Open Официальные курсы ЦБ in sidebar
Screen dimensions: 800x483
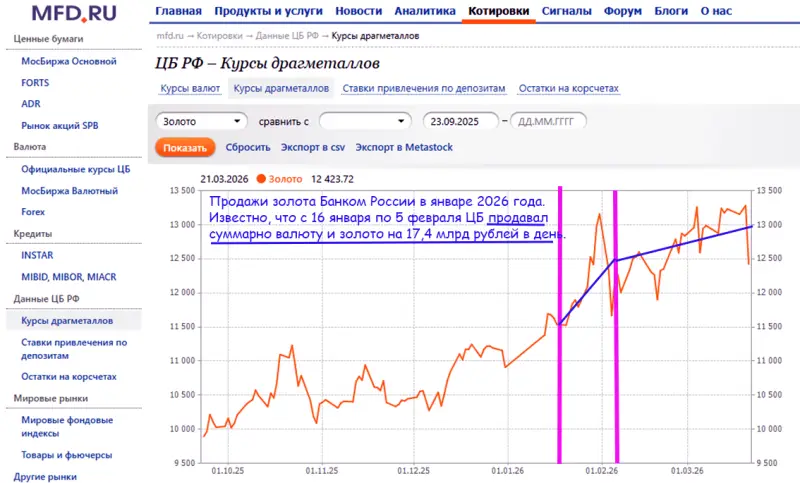point(76,168)
